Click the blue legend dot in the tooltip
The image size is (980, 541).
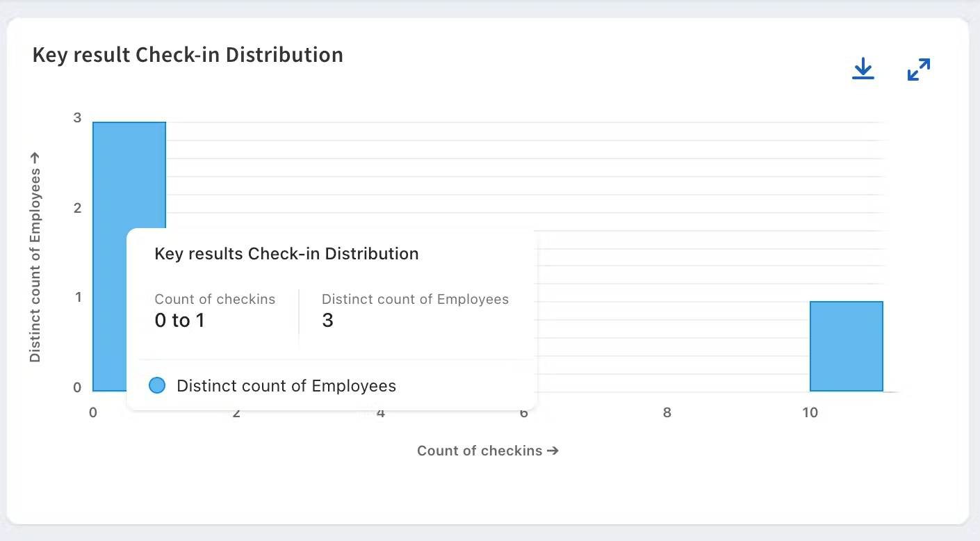(158, 386)
